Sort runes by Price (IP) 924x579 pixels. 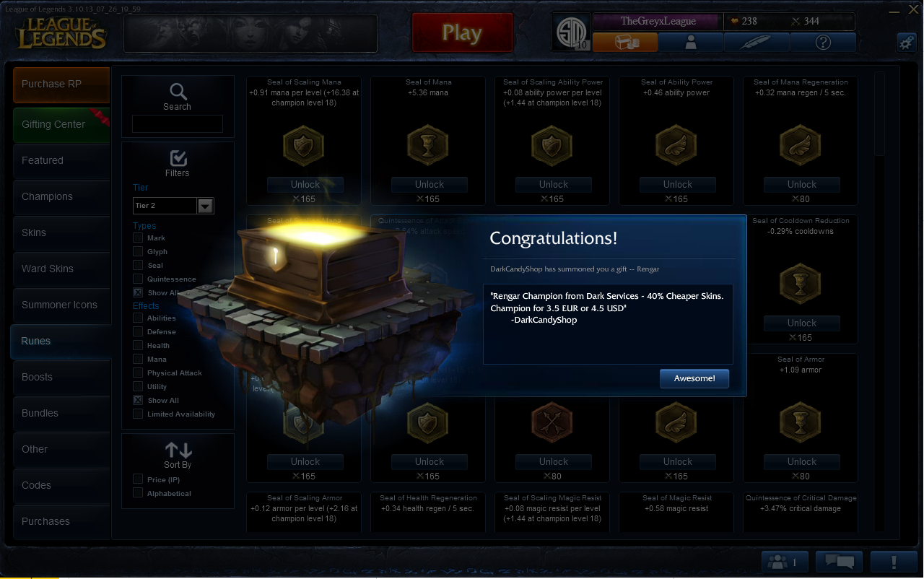(x=138, y=479)
